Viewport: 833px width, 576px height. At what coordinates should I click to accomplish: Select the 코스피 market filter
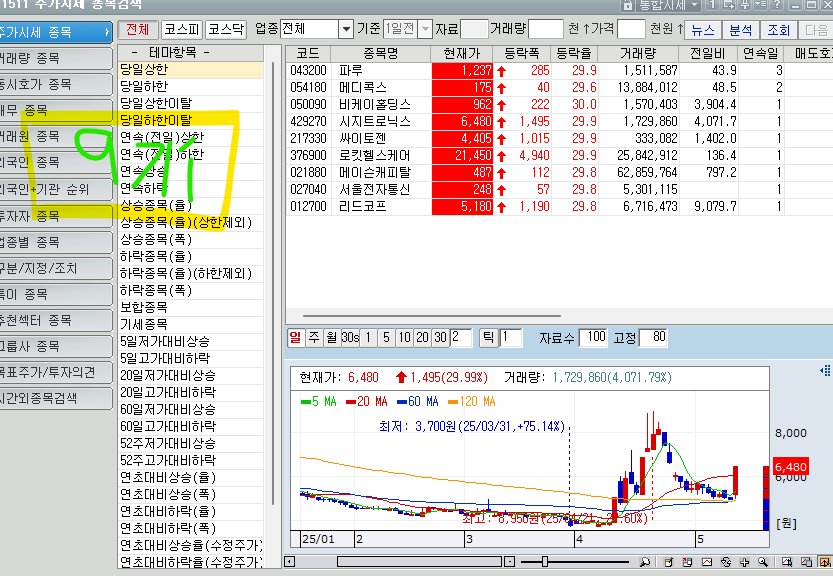pyautogui.click(x=182, y=29)
